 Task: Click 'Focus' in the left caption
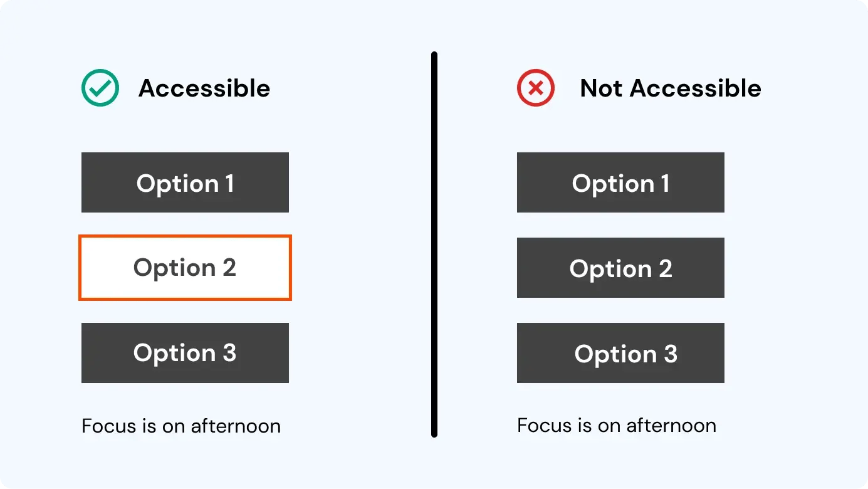(108, 426)
